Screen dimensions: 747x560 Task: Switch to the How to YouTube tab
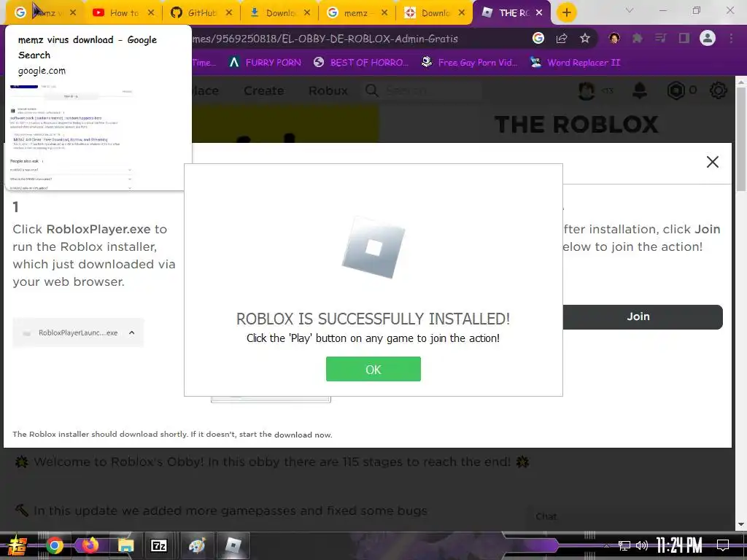(124, 13)
